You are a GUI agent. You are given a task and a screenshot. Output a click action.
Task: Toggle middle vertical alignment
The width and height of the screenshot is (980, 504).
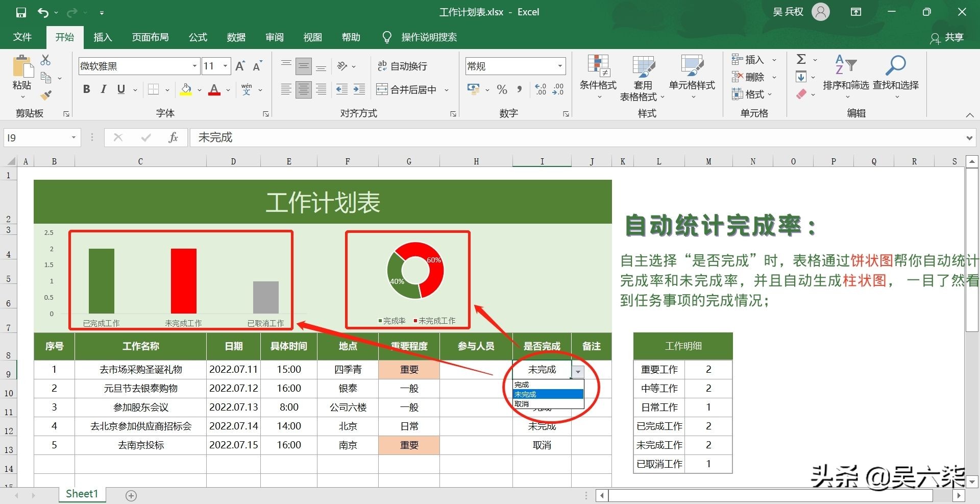coord(304,66)
